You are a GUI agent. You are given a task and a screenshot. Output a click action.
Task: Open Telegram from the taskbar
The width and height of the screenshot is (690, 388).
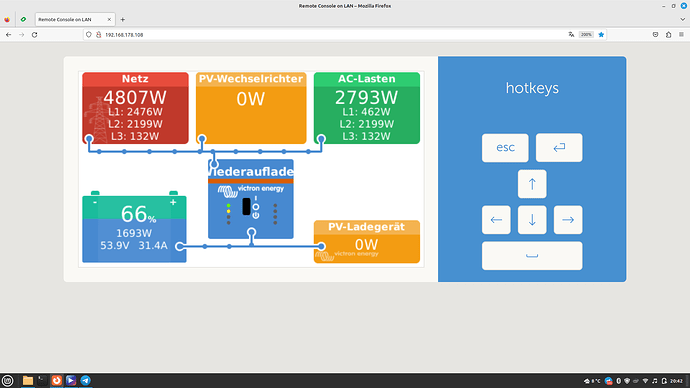point(85,381)
